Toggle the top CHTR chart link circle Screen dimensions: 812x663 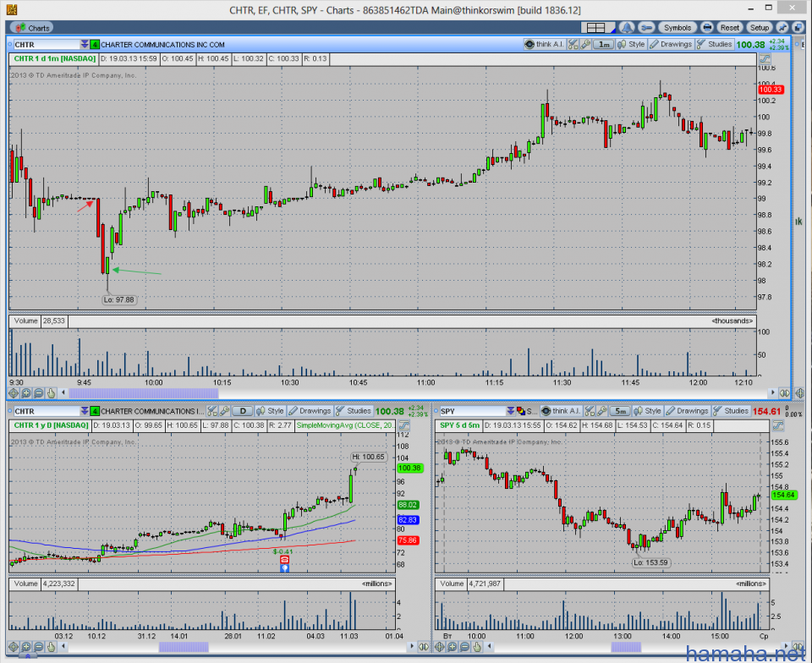coord(10,45)
